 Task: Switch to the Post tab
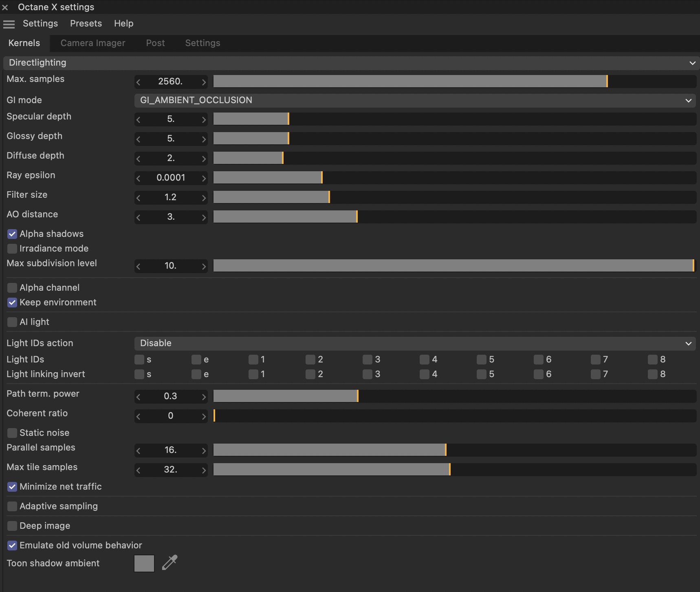[156, 43]
